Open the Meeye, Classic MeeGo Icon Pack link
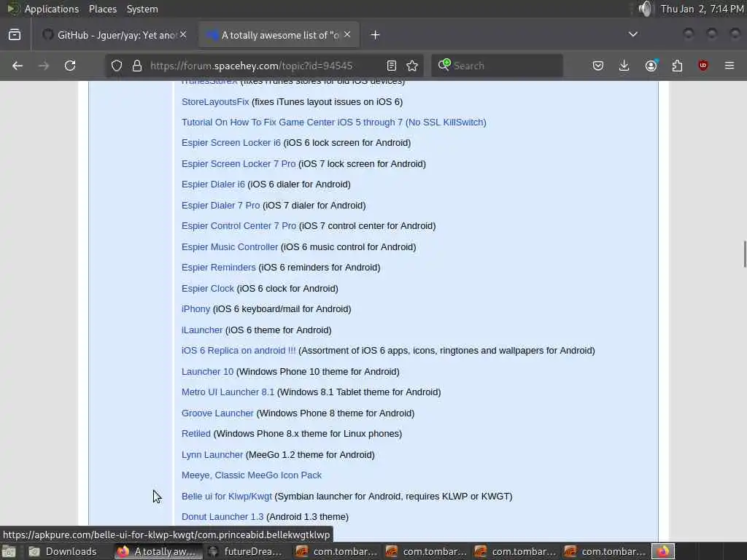This screenshot has width=747, height=560. (x=252, y=475)
